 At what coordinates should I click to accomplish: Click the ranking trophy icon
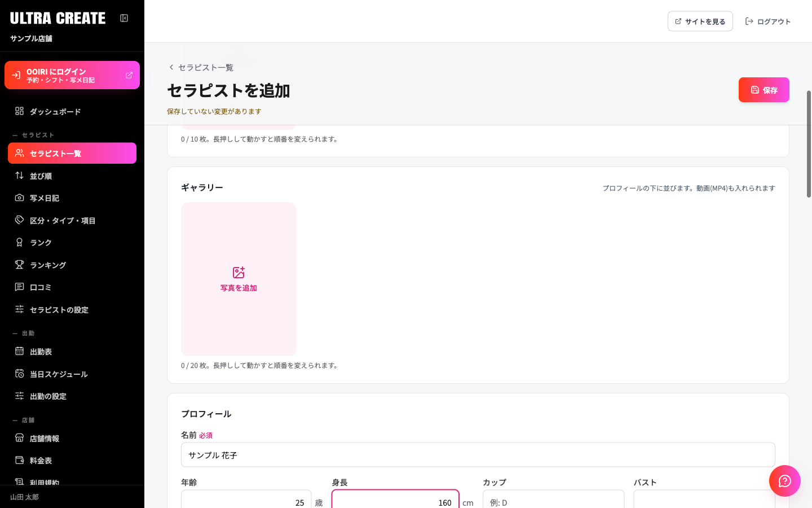pos(19,265)
